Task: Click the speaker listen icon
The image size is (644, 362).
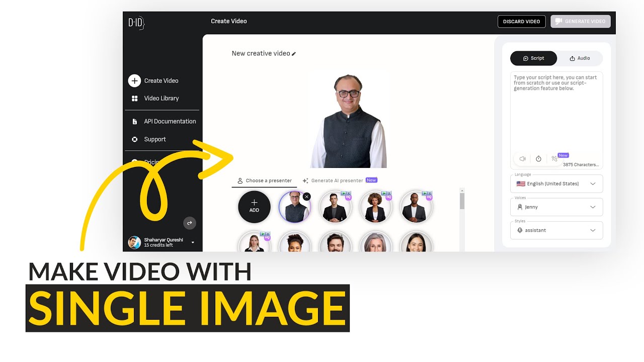Action: (523, 159)
